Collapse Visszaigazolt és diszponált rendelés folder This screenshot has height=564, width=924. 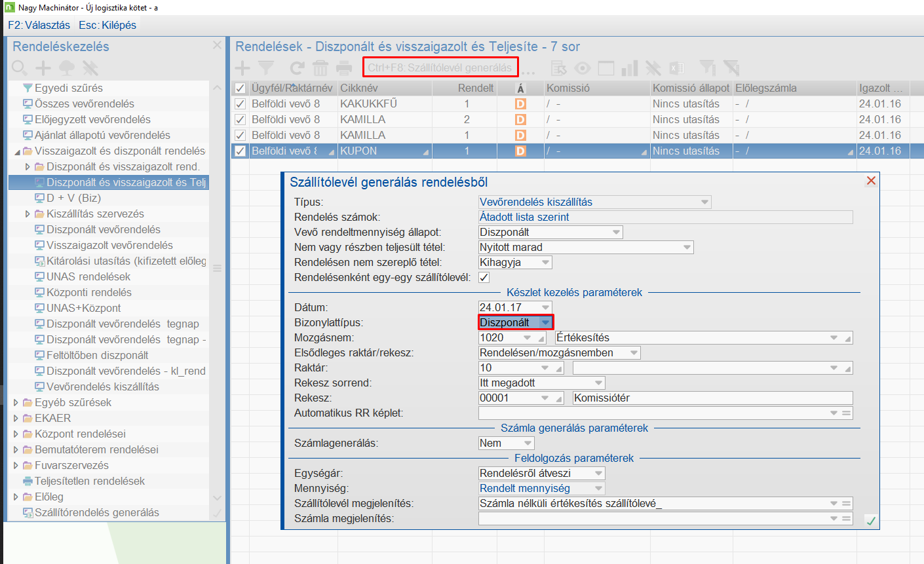click(17, 151)
